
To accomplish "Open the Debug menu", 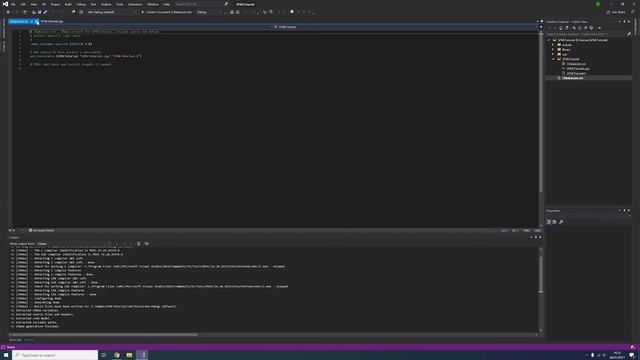I will [81, 4].
